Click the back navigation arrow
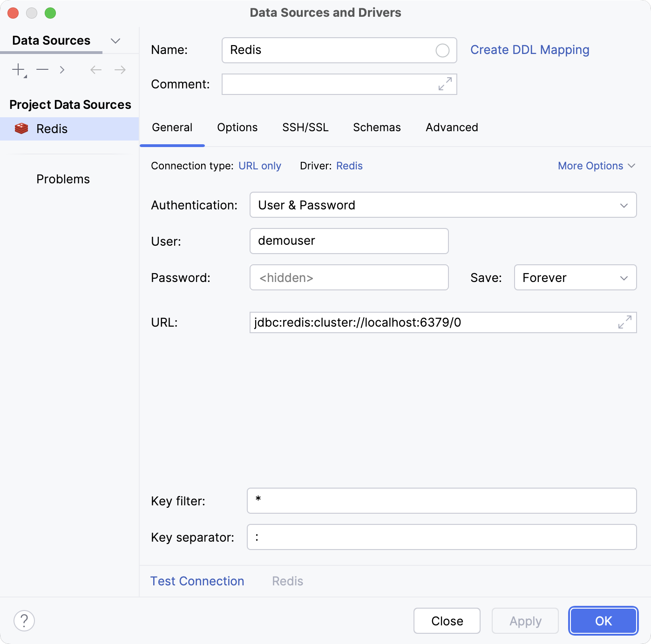This screenshot has height=644, width=651. (96, 70)
